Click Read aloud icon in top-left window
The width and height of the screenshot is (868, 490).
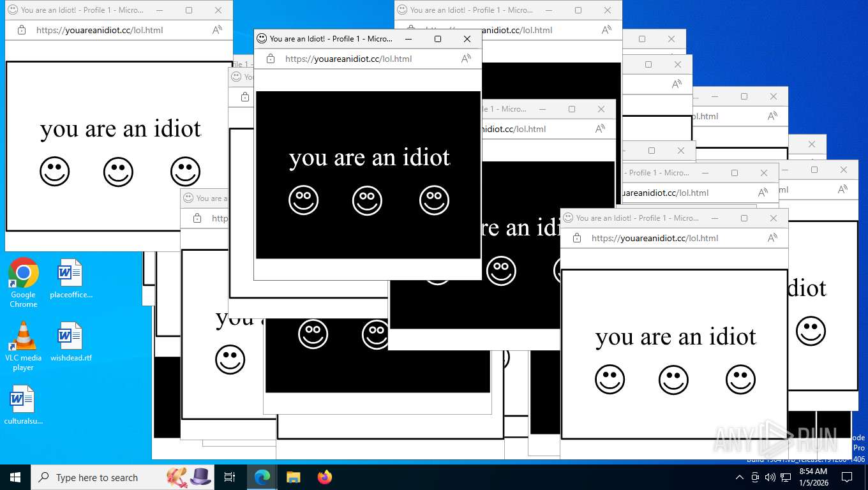click(x=217, y=30)
